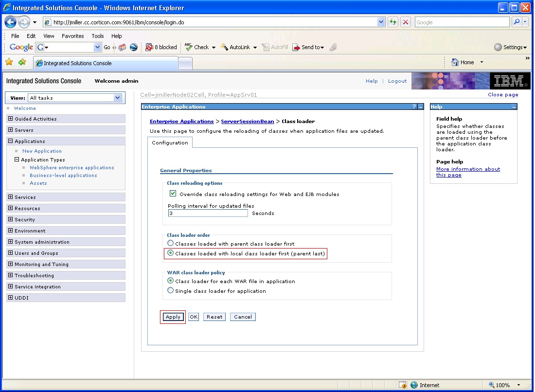Click the IBM logo image
The image size is (535, 392).
[x=510, y=81]
